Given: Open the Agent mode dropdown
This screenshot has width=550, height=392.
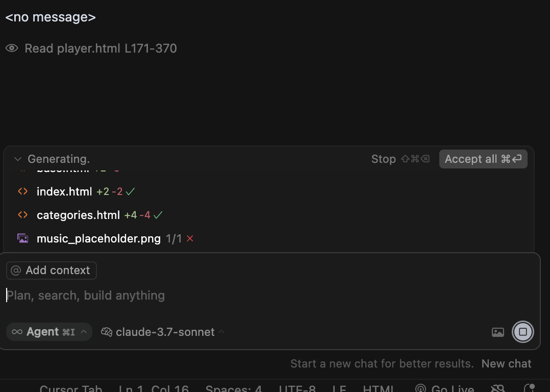Looking at the screenshot, I should (x=49, y=332).
